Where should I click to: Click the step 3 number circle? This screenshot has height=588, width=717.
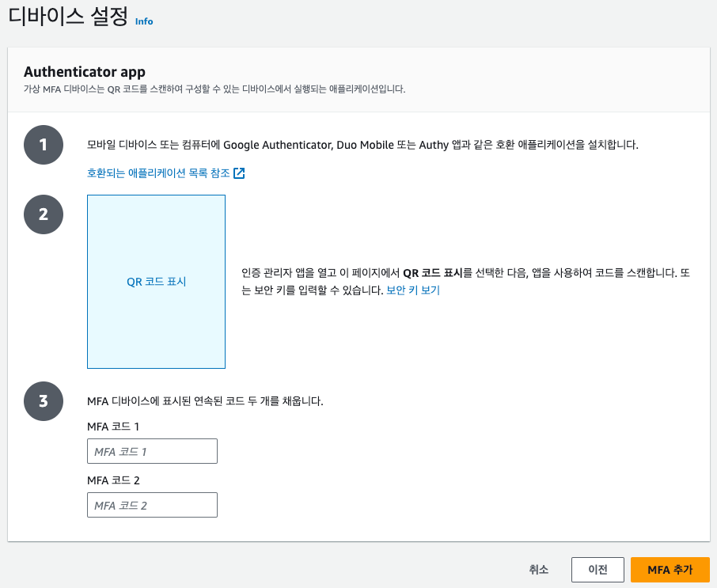[x=44, y=401]
